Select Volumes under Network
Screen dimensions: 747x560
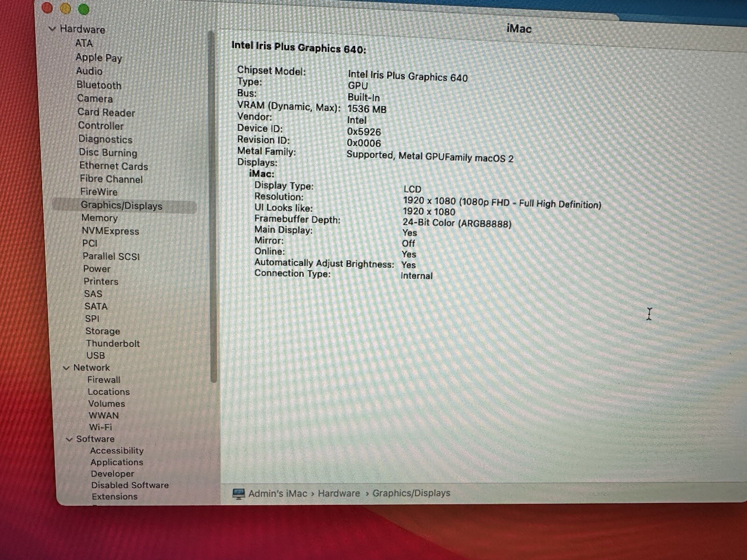tap(106, 404)
